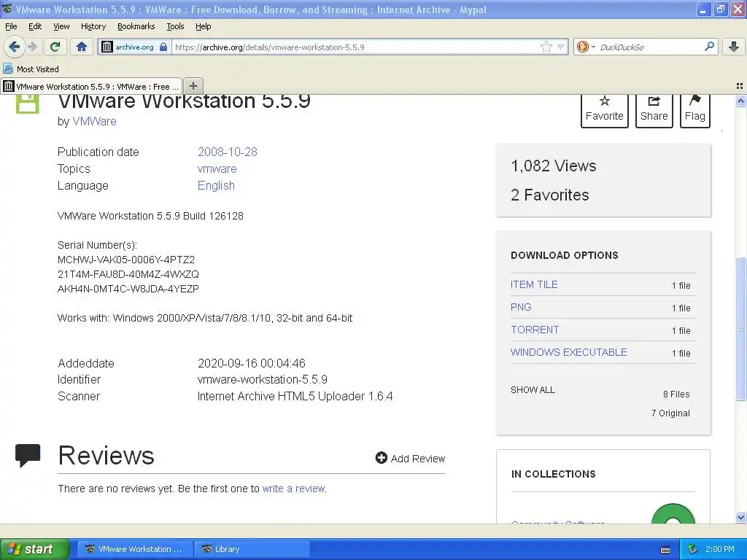Screen dimensions: 747x560
Task: Click the scrollbar down arrow
Action: point(740,517)
